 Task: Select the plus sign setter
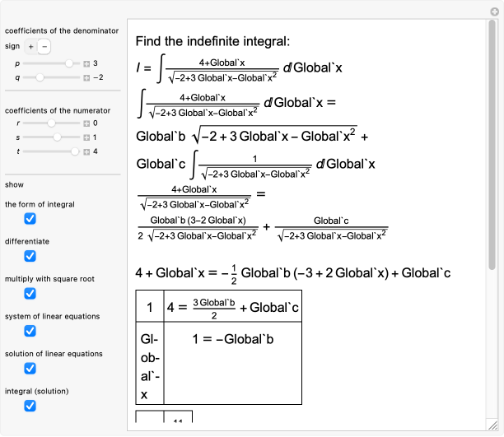(x=30, y=47)
